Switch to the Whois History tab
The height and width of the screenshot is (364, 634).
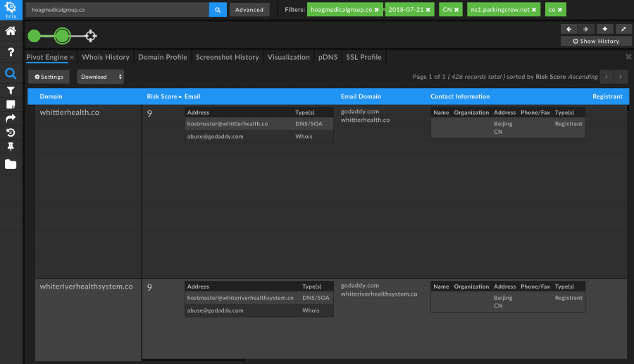(x=106, y=57)
